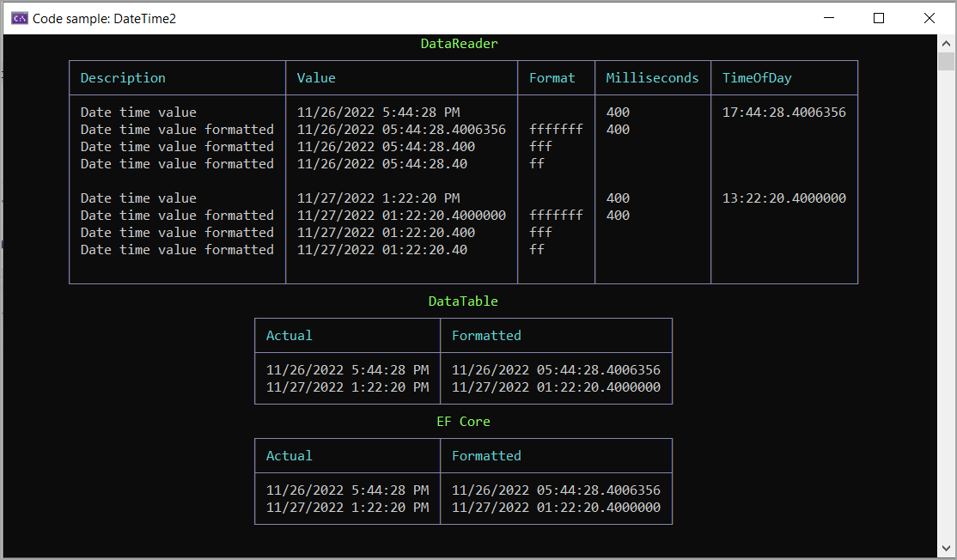Click Milliseconds 400 beside 5:44:28 PM value

coord(618,113)
